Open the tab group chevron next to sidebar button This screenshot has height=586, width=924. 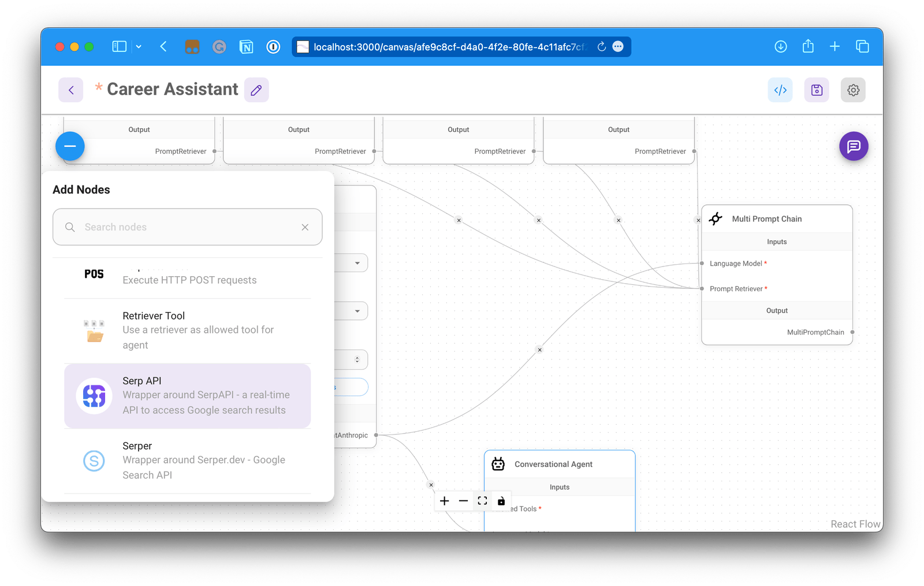tap(139, 46)
